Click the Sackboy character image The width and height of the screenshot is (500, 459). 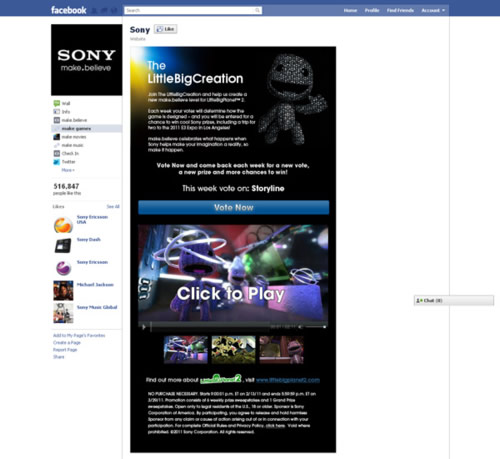[292, 99]
